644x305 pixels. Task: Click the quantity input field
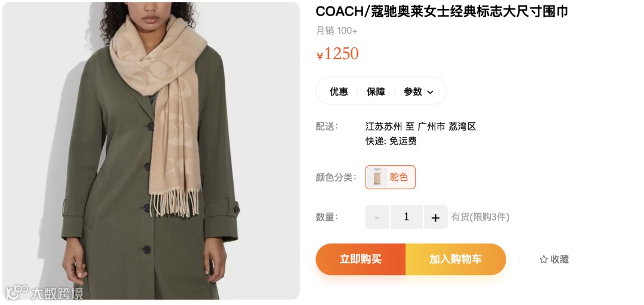click(x=407, y=217)
